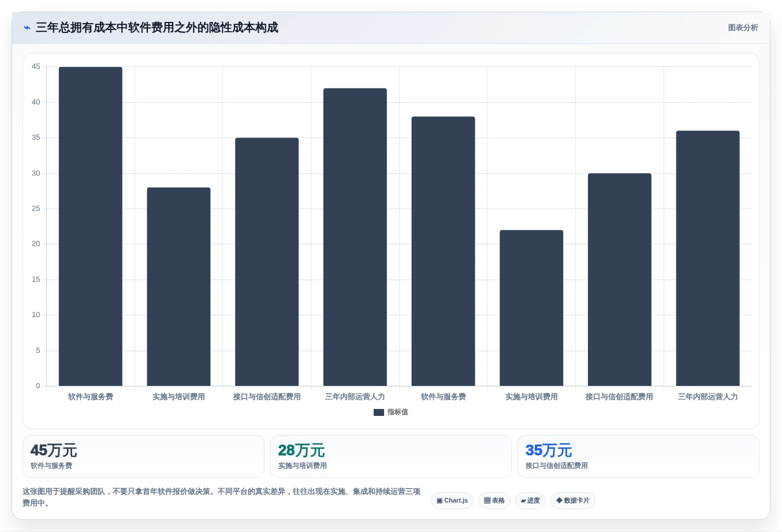Click the chart title 三年总拥有成本中软件费用之外的隐性成本构成
This screenshot has height=532, width=782.
pos(157,28)
